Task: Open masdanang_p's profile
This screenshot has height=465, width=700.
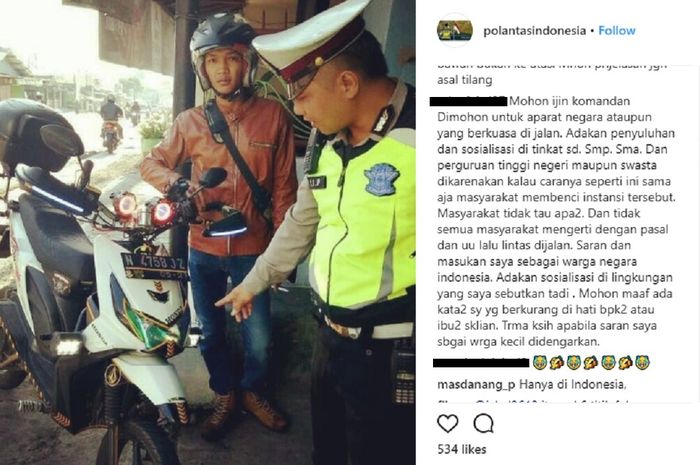Action: (x=476, y=384)
